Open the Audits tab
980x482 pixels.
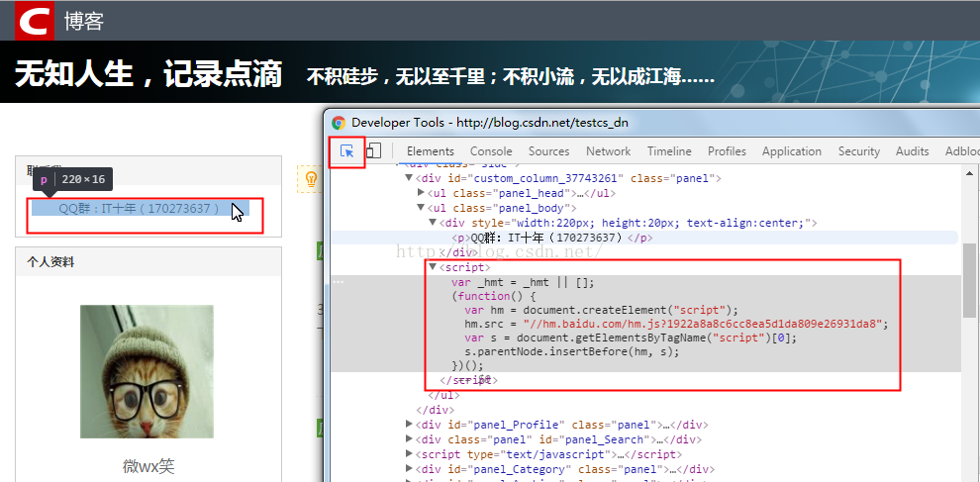(x=912, y=151)
